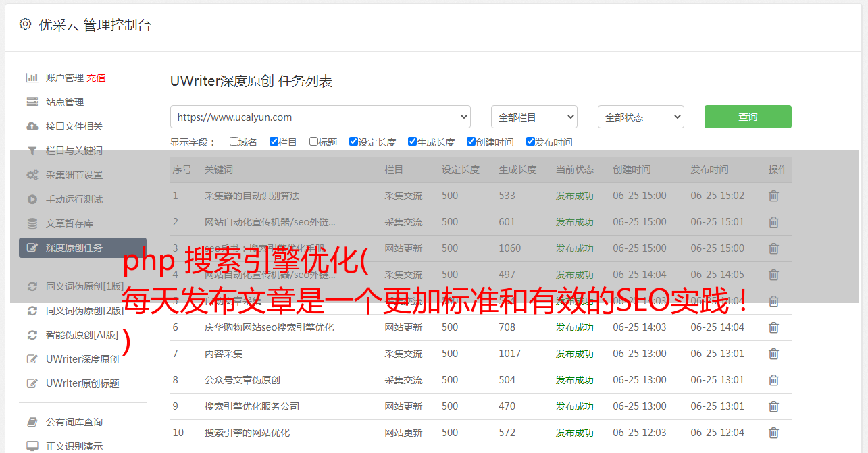The height and width of the screenshot is (453, 868).
Task: Uncheck the 栏目 display field checkbox
Action: point(274,142)
